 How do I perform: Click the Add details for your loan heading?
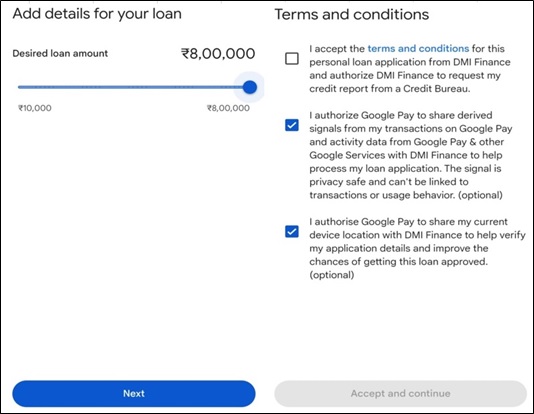97,14
